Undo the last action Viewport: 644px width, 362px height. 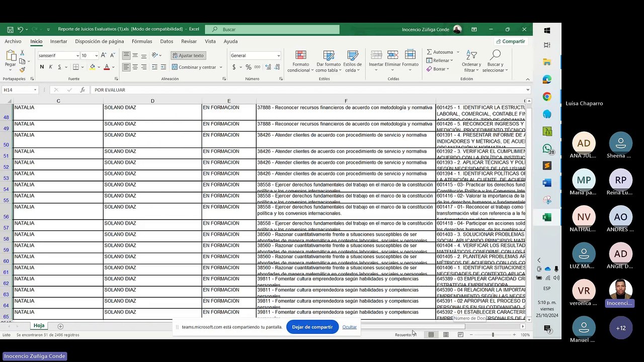pyautogui.click(x=20, y=30)
